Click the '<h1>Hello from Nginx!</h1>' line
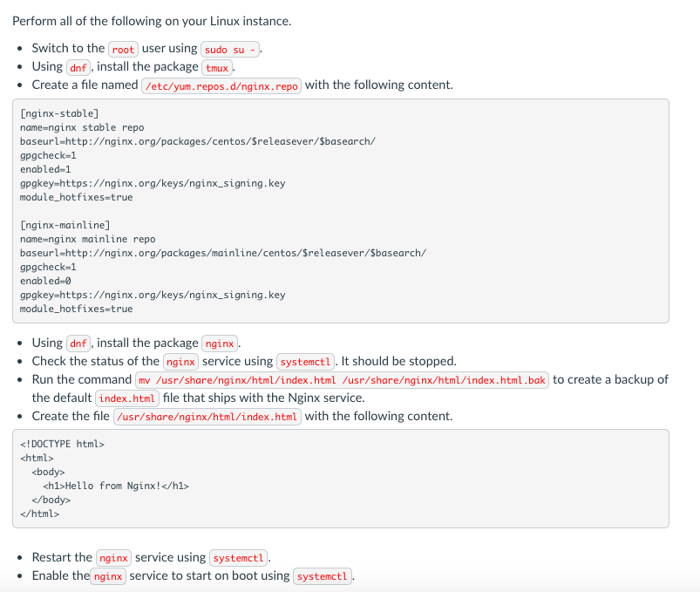Viewport: 700px width, 592px height. (x=116, y=487)
